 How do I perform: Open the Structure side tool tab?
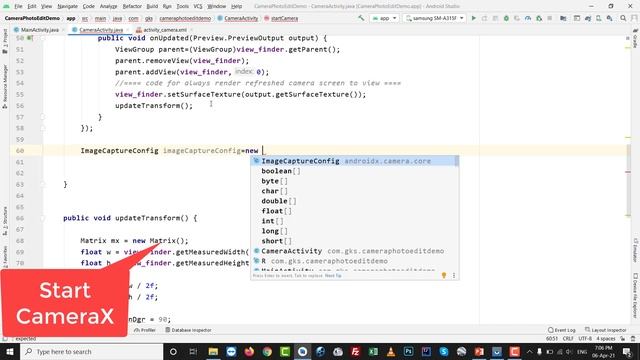click(5, 221)
